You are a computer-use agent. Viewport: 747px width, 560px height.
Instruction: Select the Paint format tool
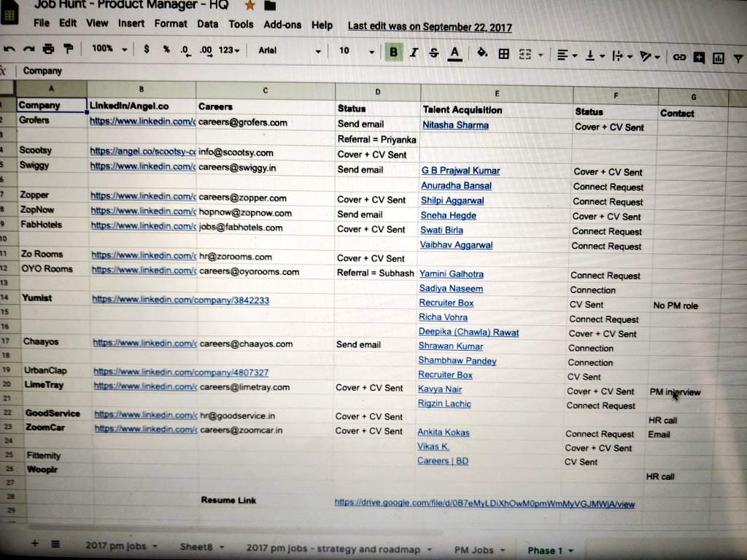(68, 49)
